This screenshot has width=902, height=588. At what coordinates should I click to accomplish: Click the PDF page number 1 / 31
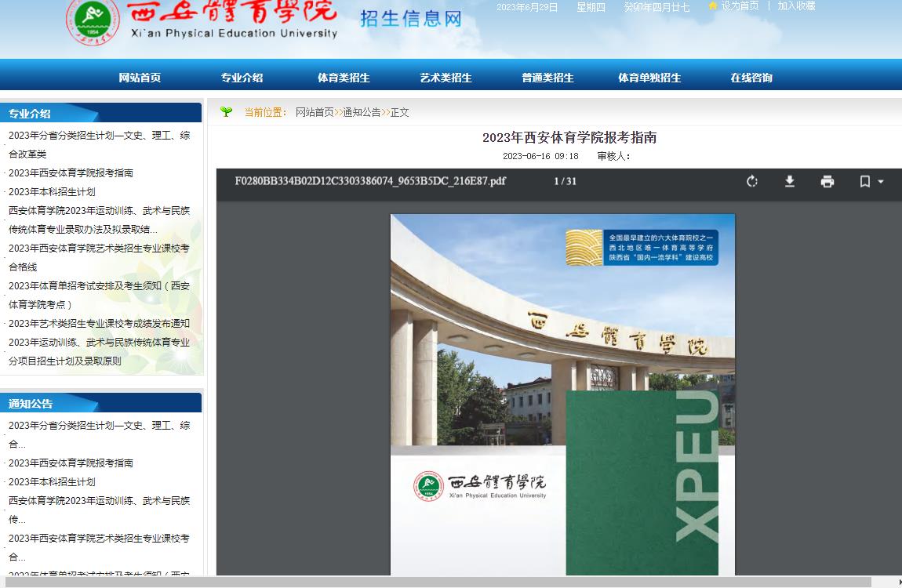(x=565, y=181)
